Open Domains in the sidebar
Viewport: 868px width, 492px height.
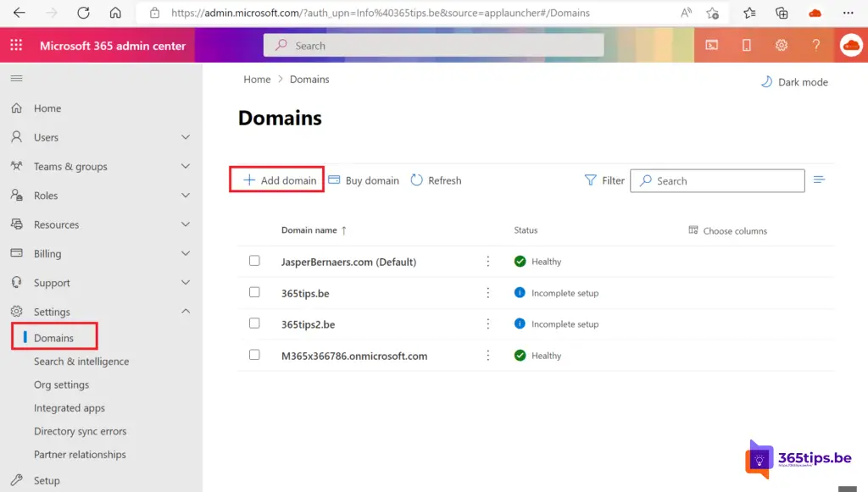click(x=53, y=338)
